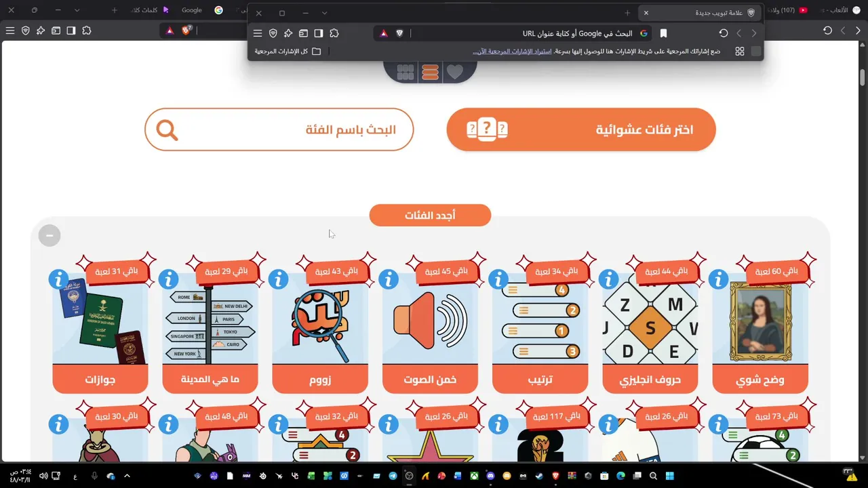Image resolution: width=868 pixels, height=488 pixels.
Task: Open info for وضح شوي category
Action: coord(718,279)
